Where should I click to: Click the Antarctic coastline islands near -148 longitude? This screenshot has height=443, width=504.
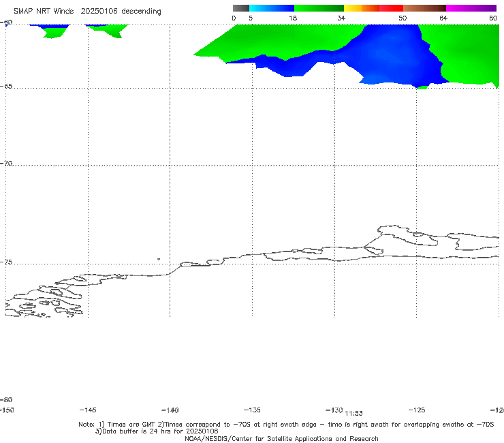[45, 301]
